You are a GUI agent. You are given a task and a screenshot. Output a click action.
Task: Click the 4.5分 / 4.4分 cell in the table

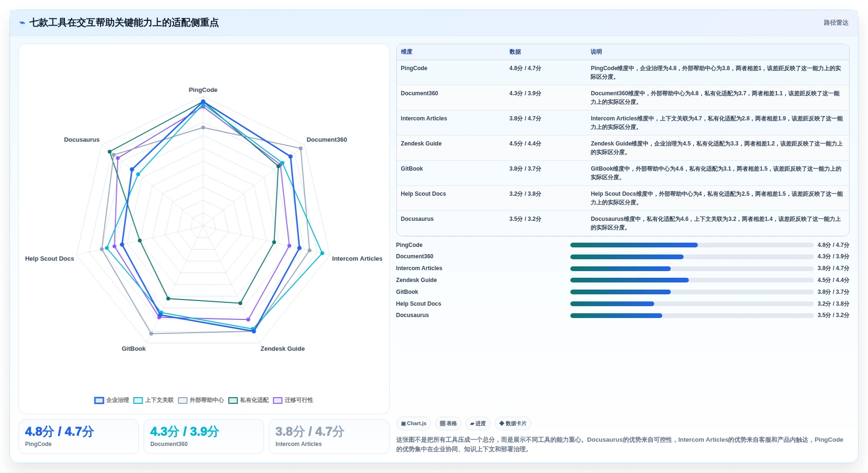(525, 144)
